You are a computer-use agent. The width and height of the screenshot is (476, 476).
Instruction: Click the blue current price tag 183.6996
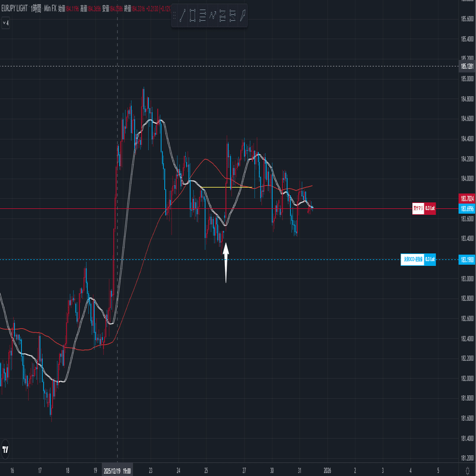[x=467, y=208]
